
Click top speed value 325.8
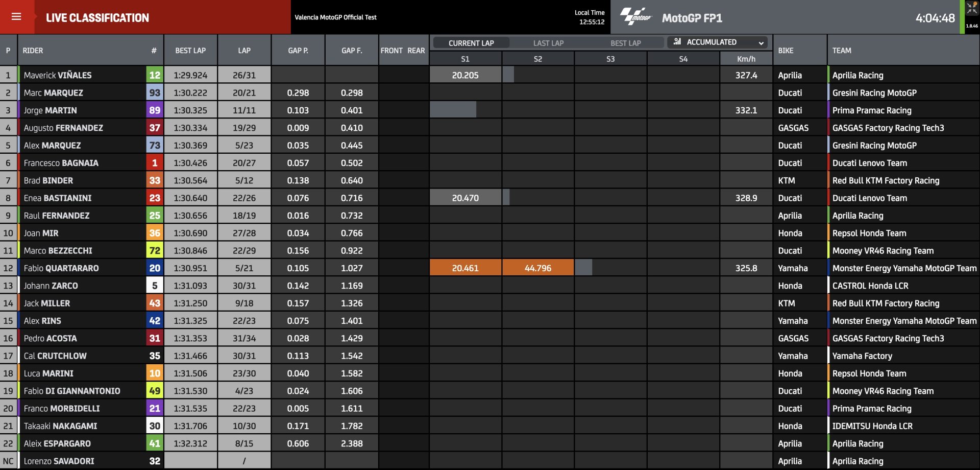(x=746, y=268)
